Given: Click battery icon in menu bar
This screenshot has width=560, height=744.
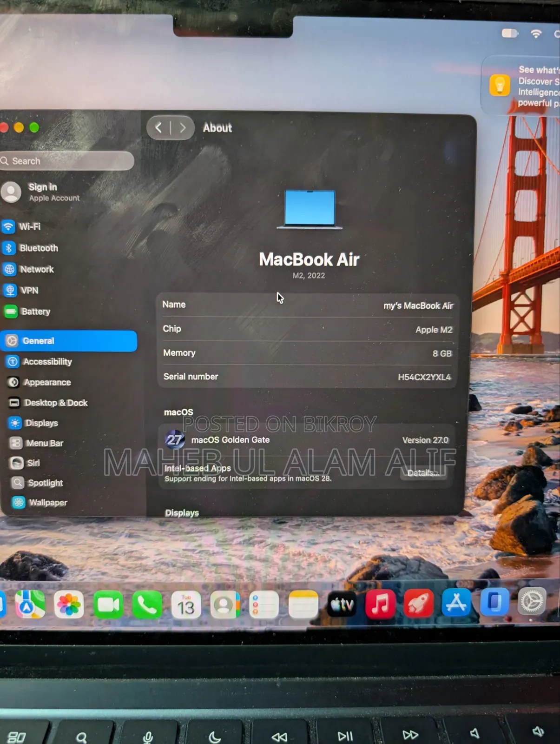Looking at the screenshot, I should pyautogui.click(x=510, y=33).
